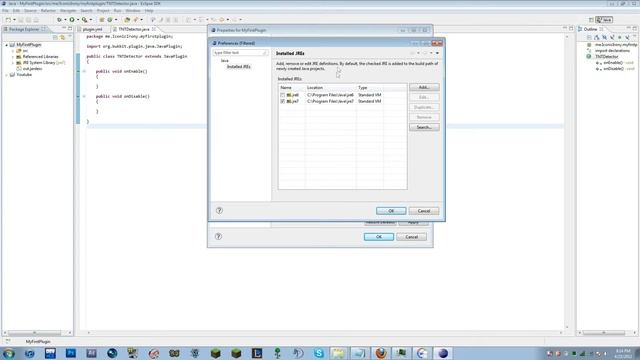The height and width of the screenshot is (360, 640).
Task: Open Firefox from the taskbar
Action: (x=381, y=353)
